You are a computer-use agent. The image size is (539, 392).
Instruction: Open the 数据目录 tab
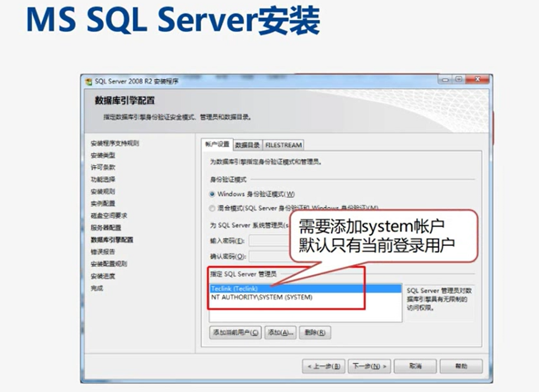click(x=247, y=145)
